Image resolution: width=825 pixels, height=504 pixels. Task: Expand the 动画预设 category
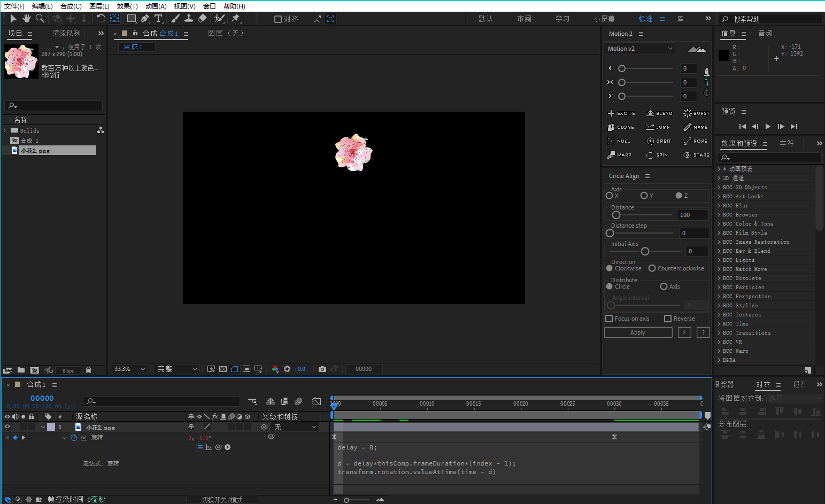[719, 169]
